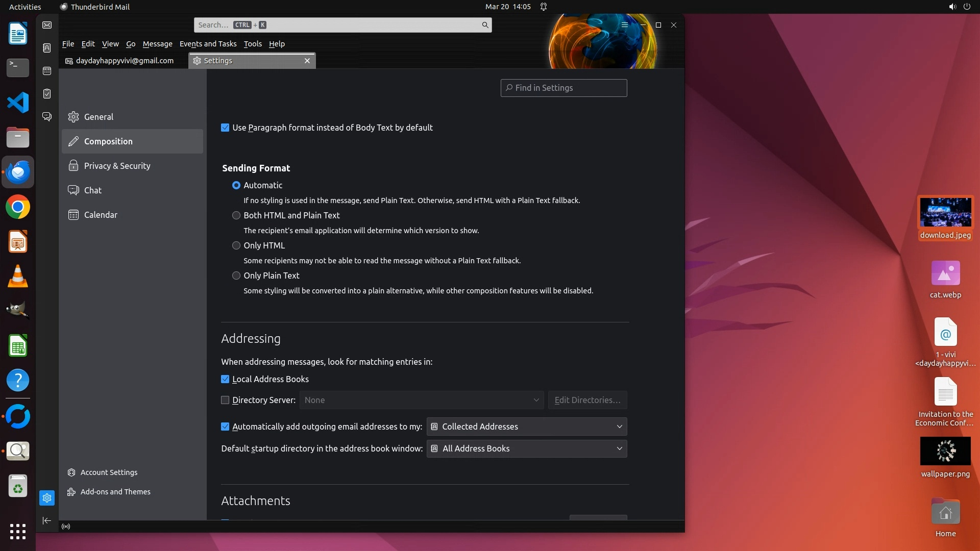
Task: Open Calendar space in spaces toolbar
Action: point(47,71)
